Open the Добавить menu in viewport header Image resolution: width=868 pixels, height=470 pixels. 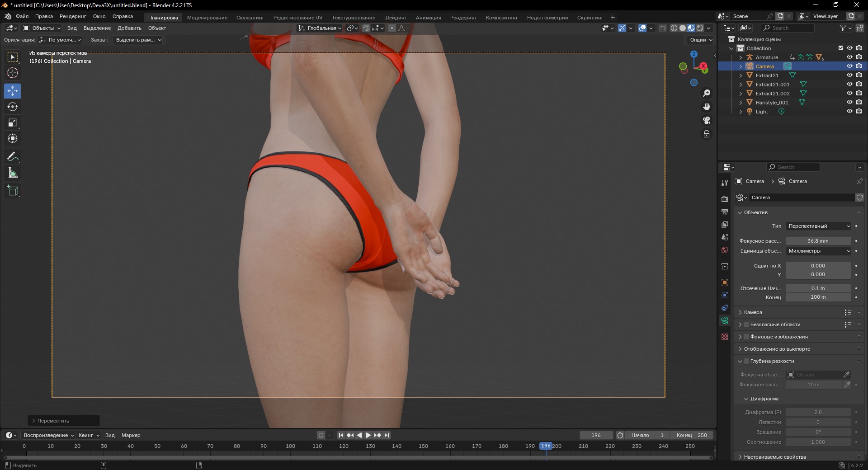(129, 28)
